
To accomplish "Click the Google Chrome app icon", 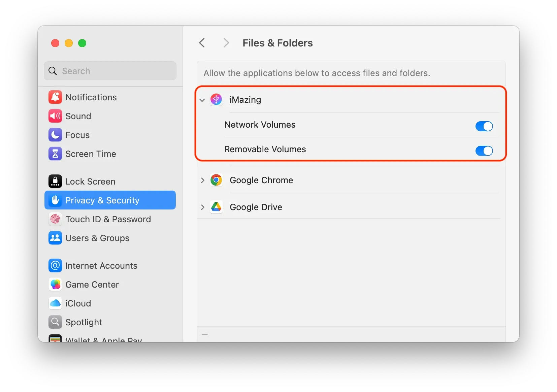I will coord(216,180).
